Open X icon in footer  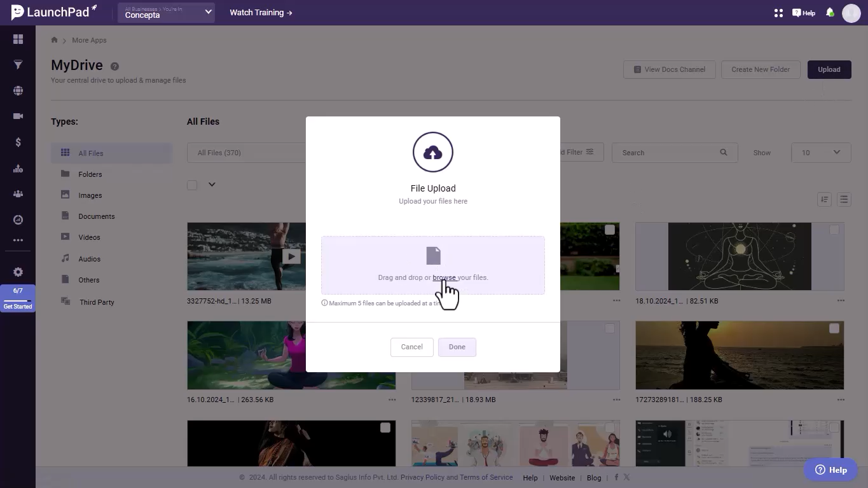[626, 477]
